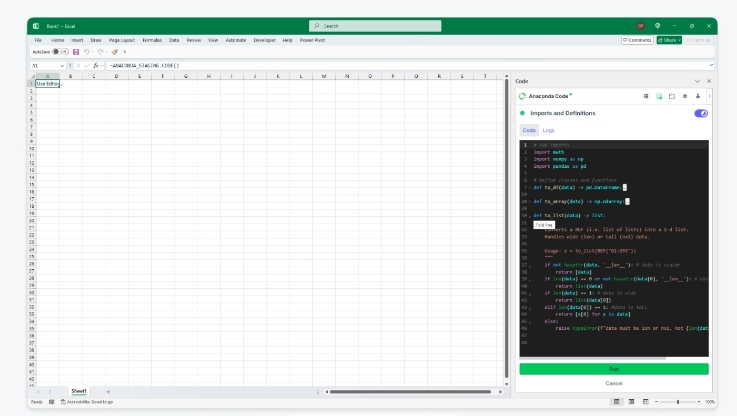The height and width of the screenshot is (416, 737).
Task: Open the Anaconda Code settings gear
Action: tap(685, 96)
